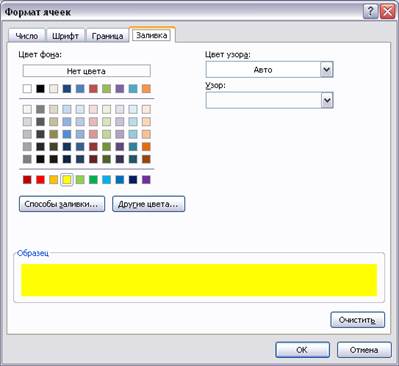Choose the darkest teal shade in the aqua column
This screenshot has width=399, height=366.
coord(133,159)
